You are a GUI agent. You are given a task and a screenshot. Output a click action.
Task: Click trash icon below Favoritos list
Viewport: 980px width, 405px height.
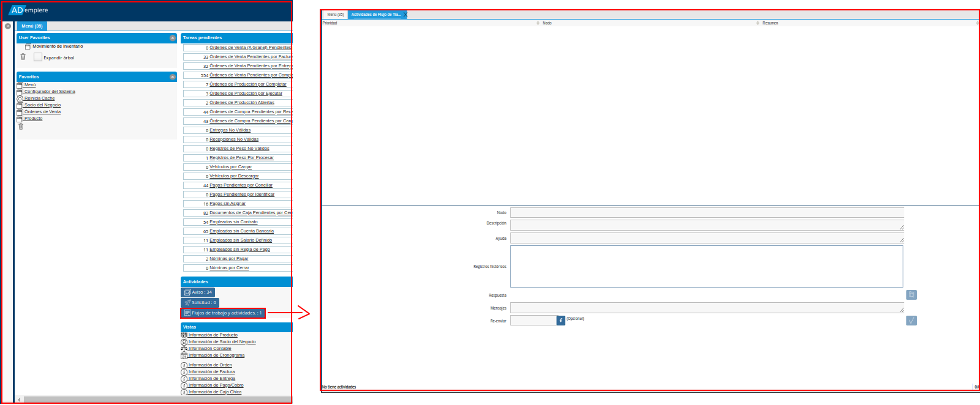pyautogui.click(x=21, y=126)
